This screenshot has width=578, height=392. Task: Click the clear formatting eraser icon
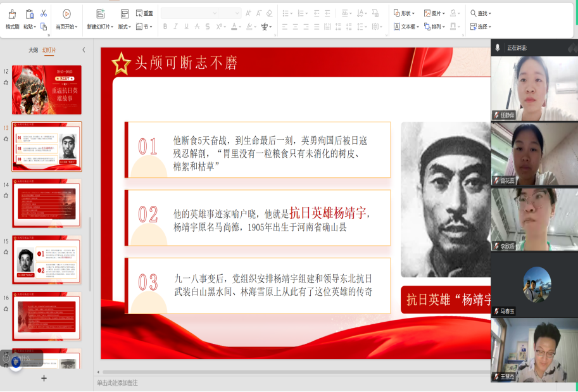(x=269, y=13)
